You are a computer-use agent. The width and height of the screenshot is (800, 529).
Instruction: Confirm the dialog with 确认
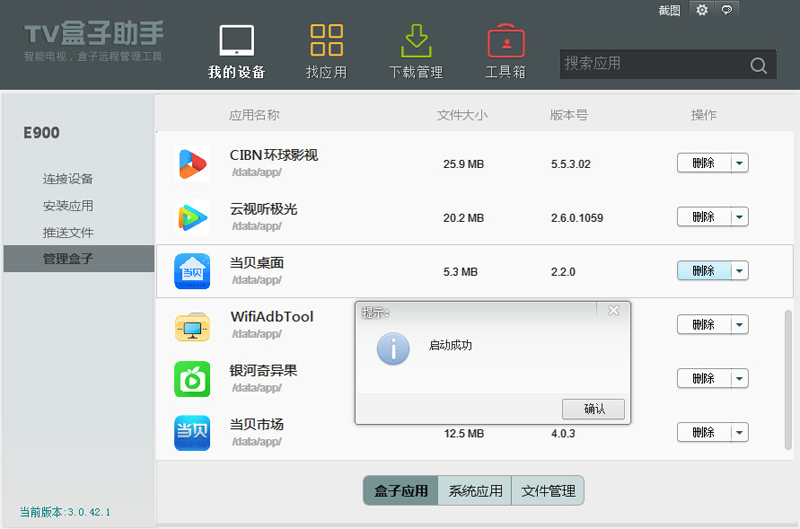tap(593, 409)
